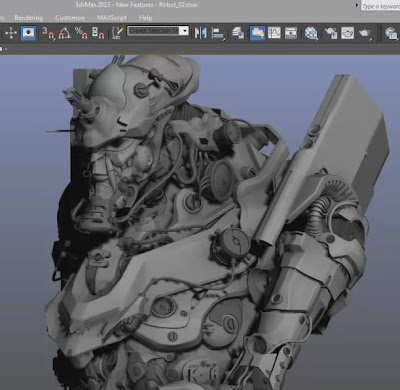Toggle Angle Snap
400x390 pixels.
click(x=65, y=33)
